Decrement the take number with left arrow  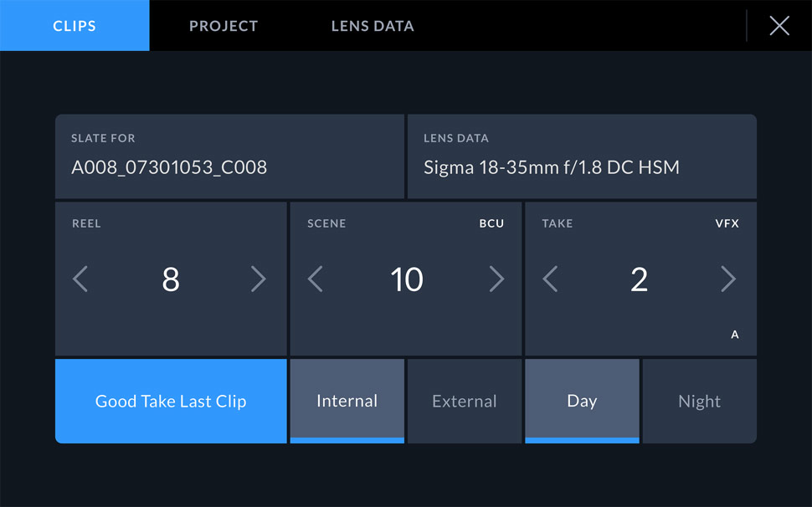[551, 279]
